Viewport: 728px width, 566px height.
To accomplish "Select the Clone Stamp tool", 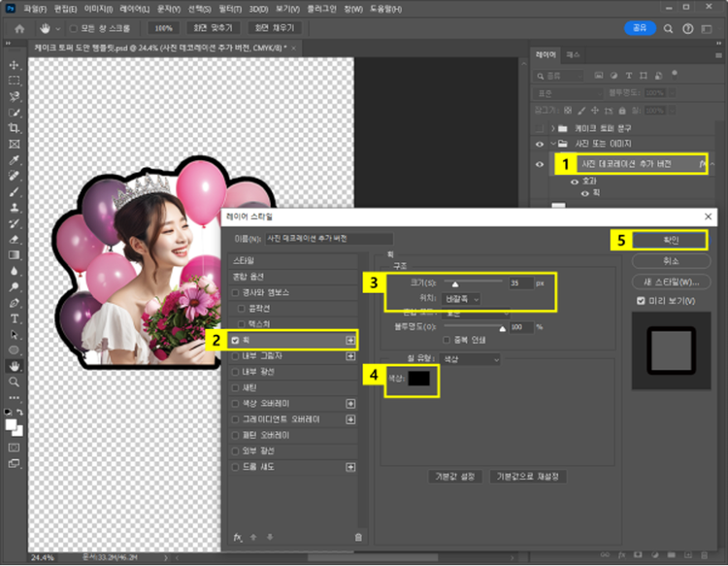I will point(14,208).
